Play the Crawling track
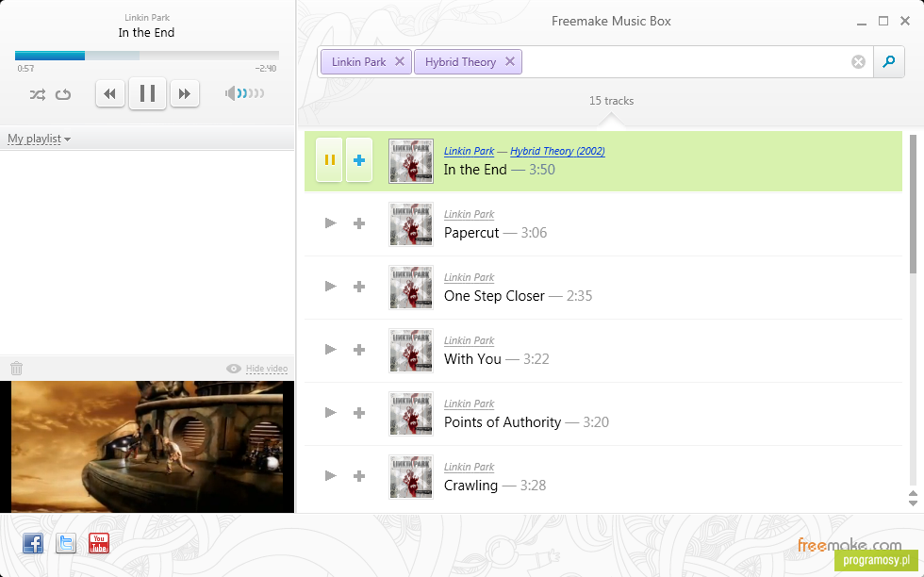 (331, 475)
